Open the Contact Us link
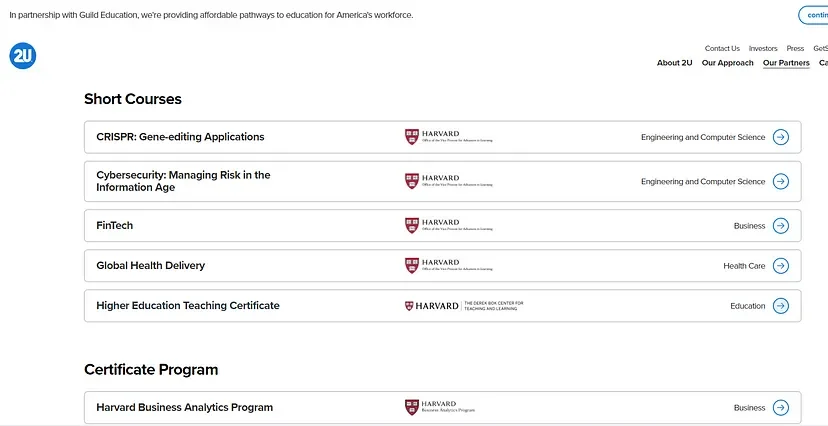The image size is (828, 426). [x=722, y=48]
